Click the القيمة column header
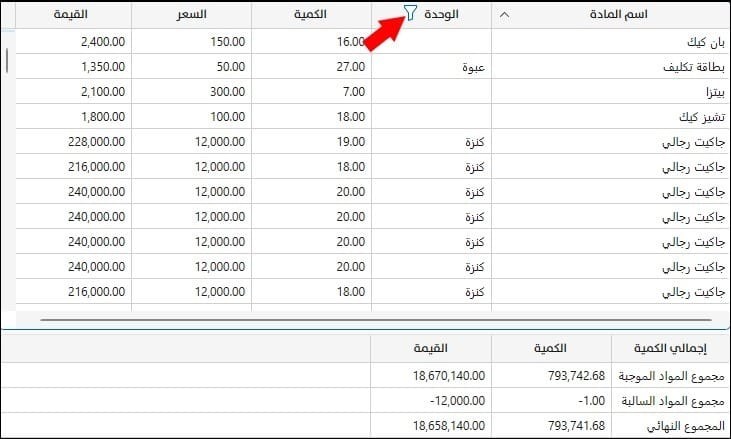Image resolution: width=731 pixels, height=439 pixels. (x=73, y=15)
